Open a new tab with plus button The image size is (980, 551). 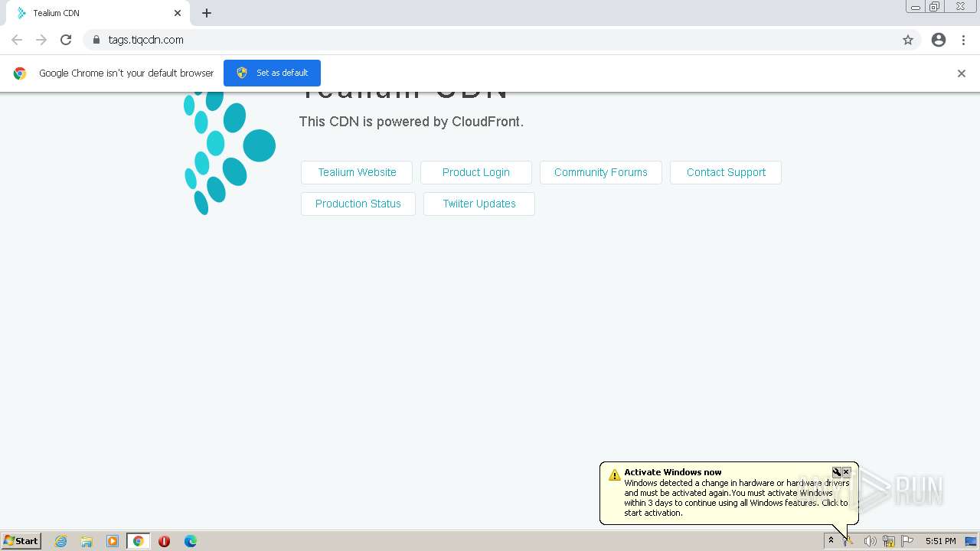pyautogui.click(x=207, y=13)
